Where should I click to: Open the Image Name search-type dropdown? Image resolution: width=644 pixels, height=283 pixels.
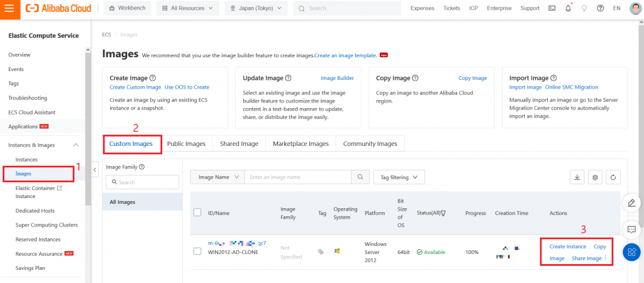(217, 177)
